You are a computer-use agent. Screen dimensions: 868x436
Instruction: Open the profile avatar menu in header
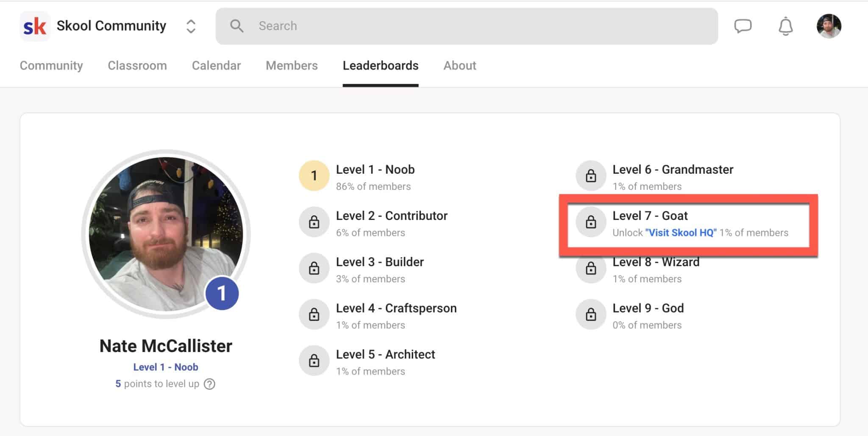coord(829,26)
